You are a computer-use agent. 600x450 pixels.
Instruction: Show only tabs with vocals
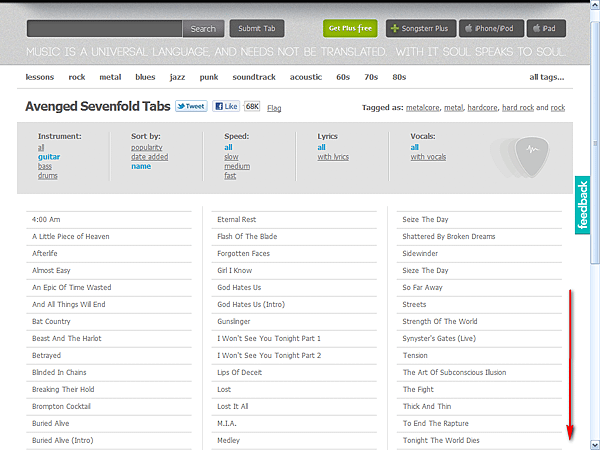tap(428, 157)
